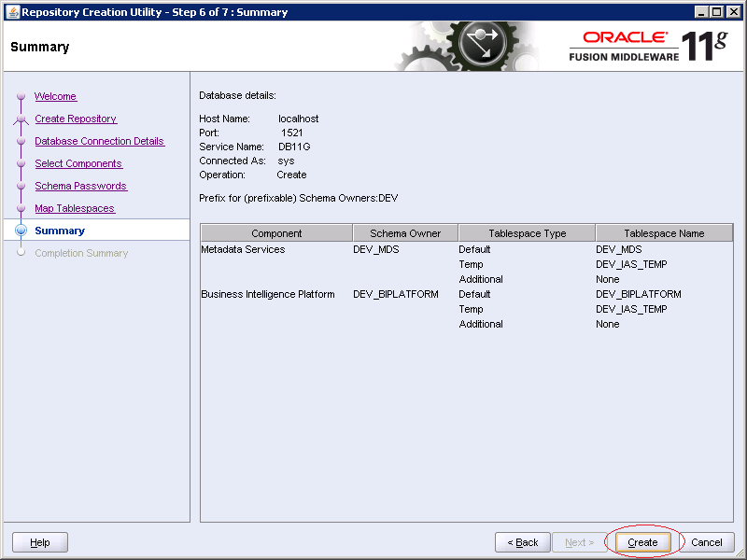Viewport: 747px width, 560px height.
Task: Click the Completion Summary step circle
Action: tap(21, 252)
